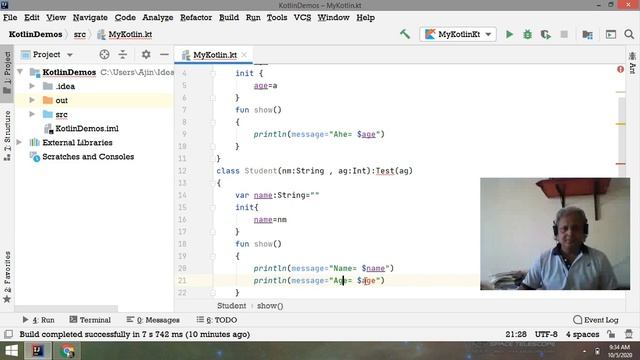
Task: Open the Terminal tool window
Action: 90,320
